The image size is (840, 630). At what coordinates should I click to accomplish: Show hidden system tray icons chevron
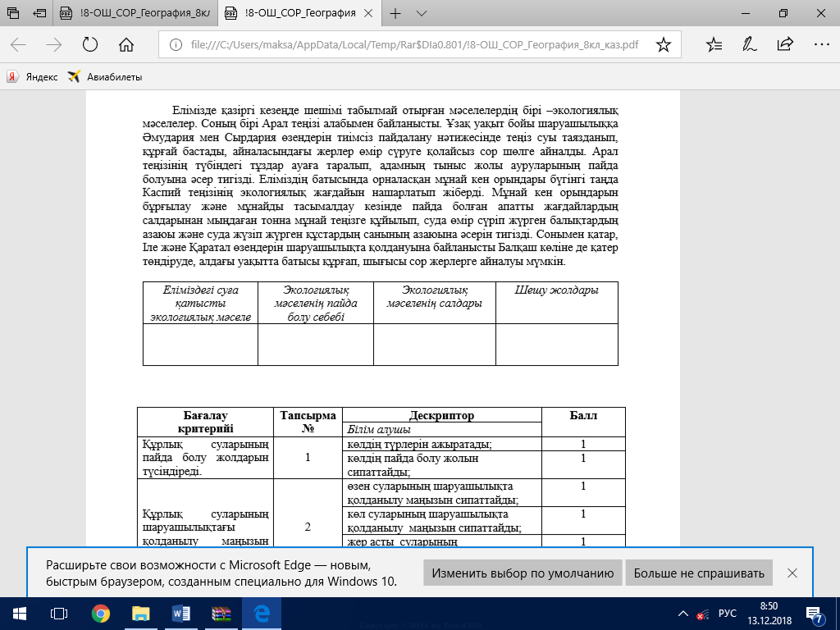(683, 614)
